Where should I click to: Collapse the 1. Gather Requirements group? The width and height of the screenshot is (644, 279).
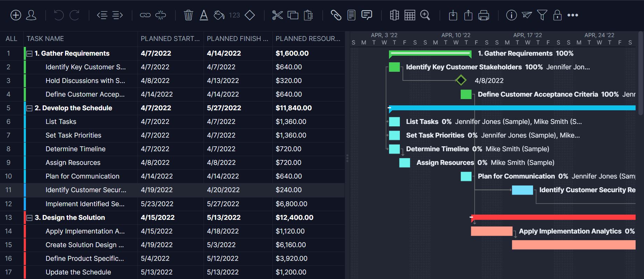30,54
